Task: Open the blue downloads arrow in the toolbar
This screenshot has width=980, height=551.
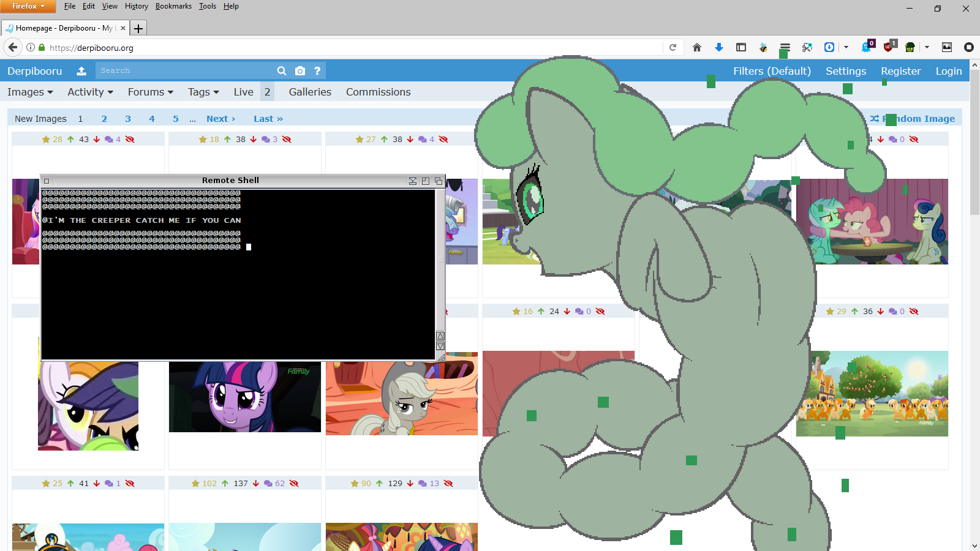Action: (719, 47)
